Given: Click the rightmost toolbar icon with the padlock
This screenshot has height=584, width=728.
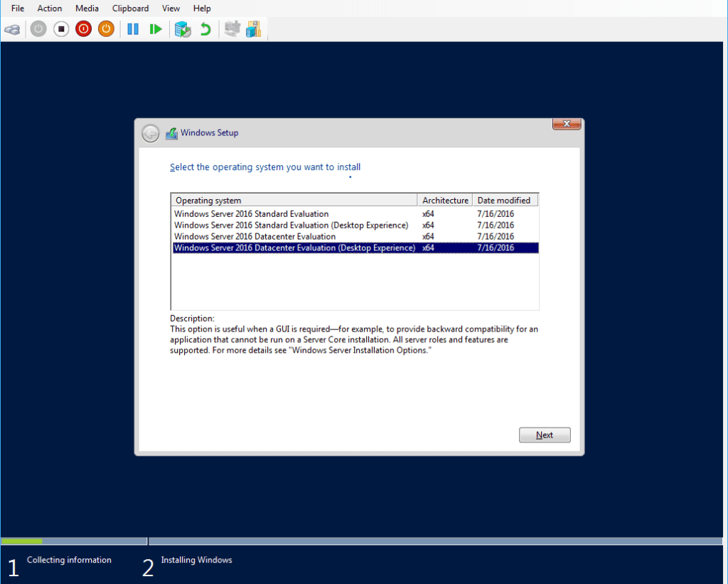Looking at the screenshot, I should pos(254,29).
